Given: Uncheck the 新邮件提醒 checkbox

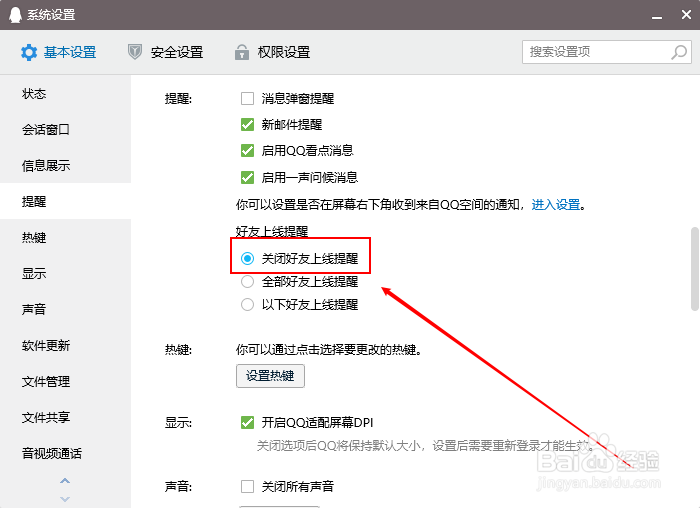Looking at the screenshot, I should (x=247, y=125).
